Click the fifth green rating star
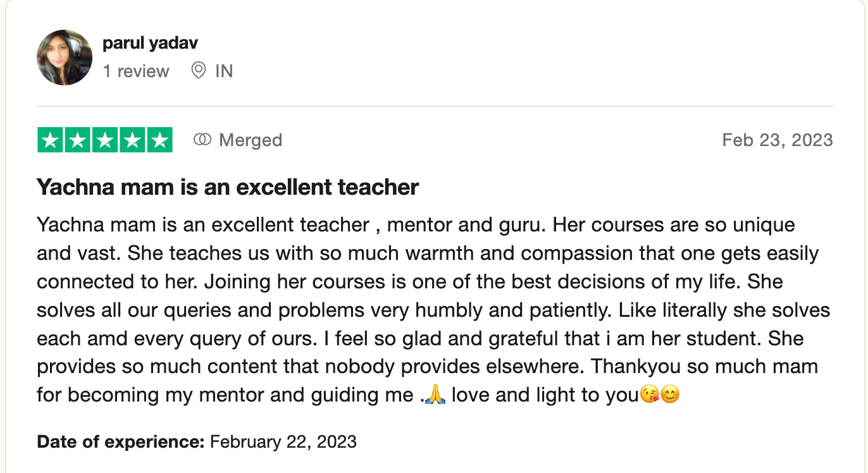Image resolution: width=868 pixels, height=473 pixels. (x=159, y=140)
